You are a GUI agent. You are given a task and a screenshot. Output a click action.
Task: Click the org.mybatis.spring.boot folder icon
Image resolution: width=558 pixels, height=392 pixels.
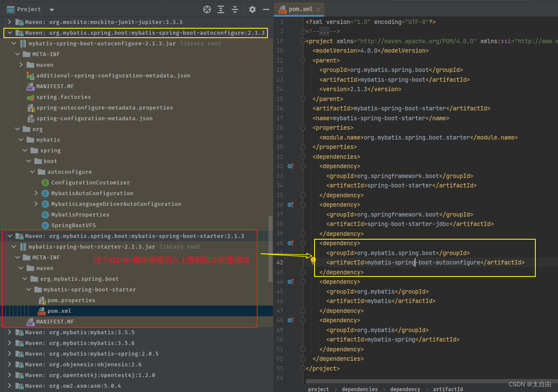pyautogui.click(x=34, y=279)
